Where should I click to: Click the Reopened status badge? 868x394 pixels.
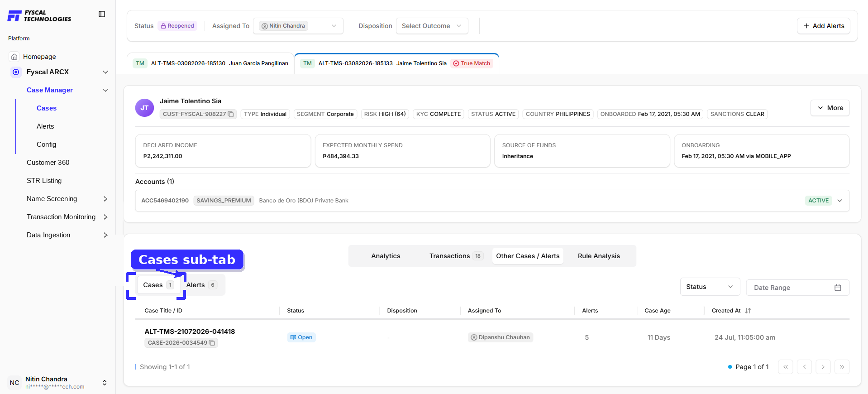click(177, 26)
